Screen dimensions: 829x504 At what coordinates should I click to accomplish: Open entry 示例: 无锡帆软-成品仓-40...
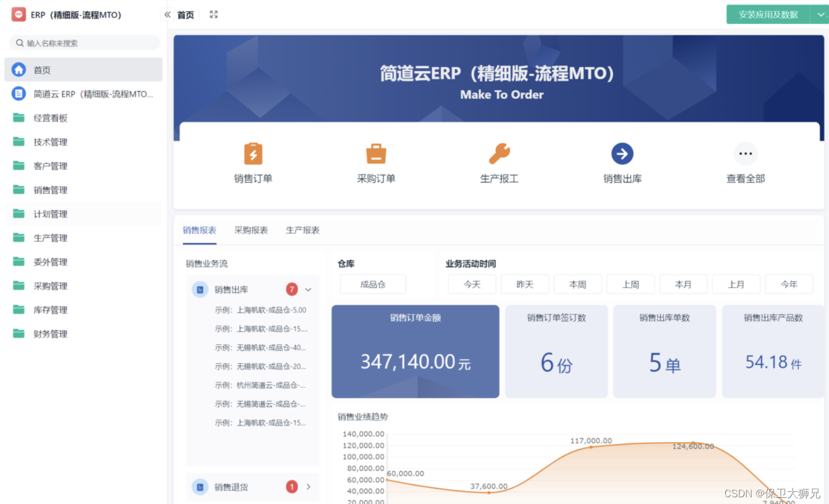[x=260, y=348]
